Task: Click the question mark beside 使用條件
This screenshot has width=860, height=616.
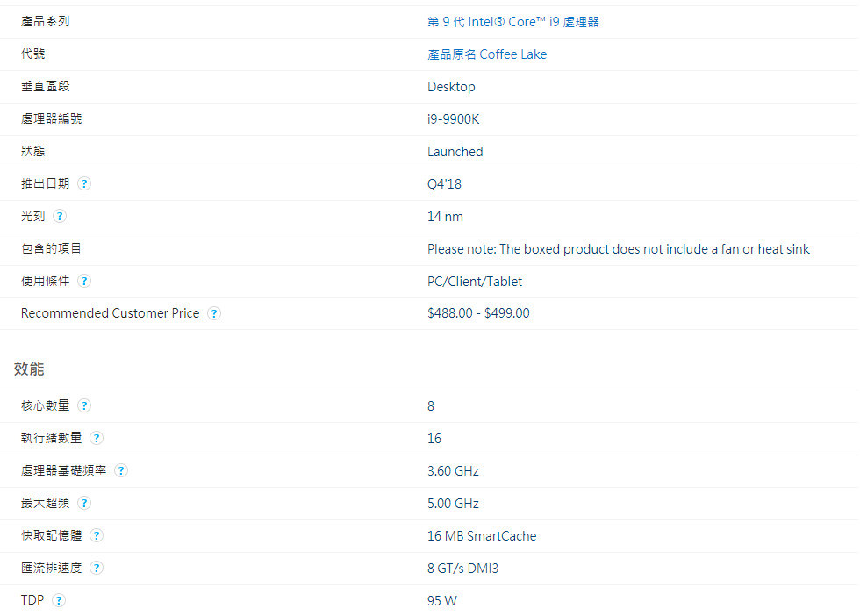Action: 84,282
